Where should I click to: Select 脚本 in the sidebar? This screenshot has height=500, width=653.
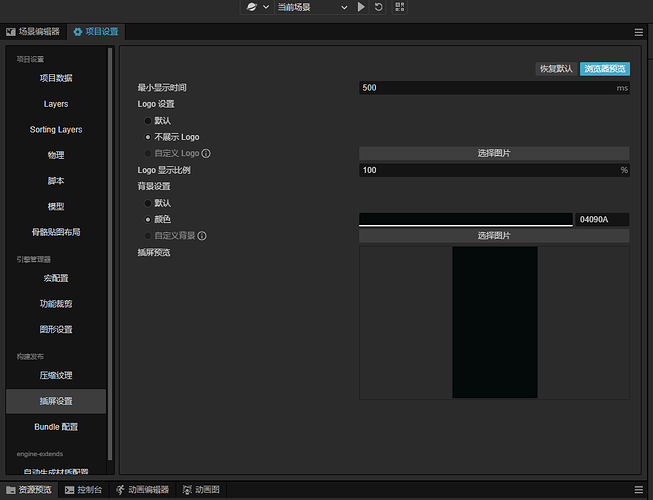click(x=56, y=181)
